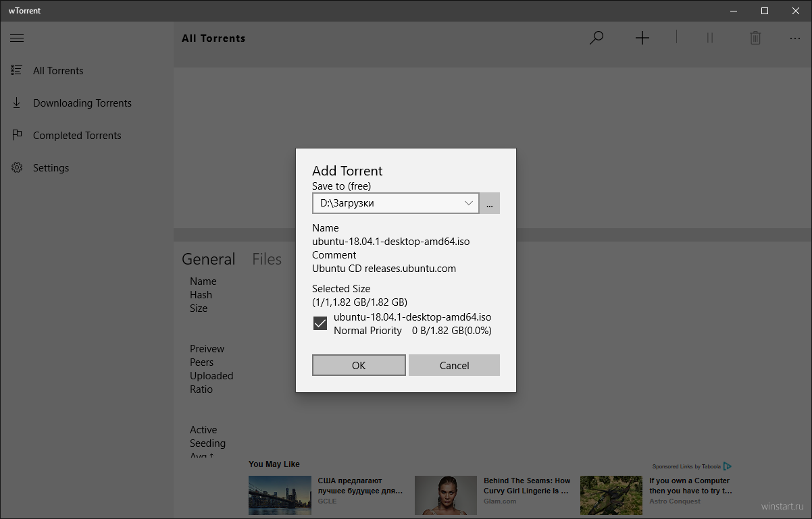Click the trash delete torrent icon
Image resolution: width=812 pixels, height=519 pixels.
coord(755,38)
